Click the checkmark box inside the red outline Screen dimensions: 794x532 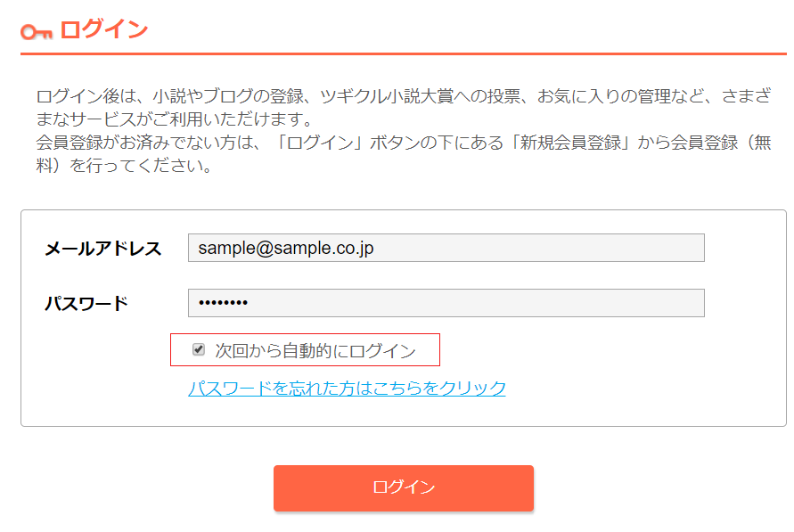[199, 350]
